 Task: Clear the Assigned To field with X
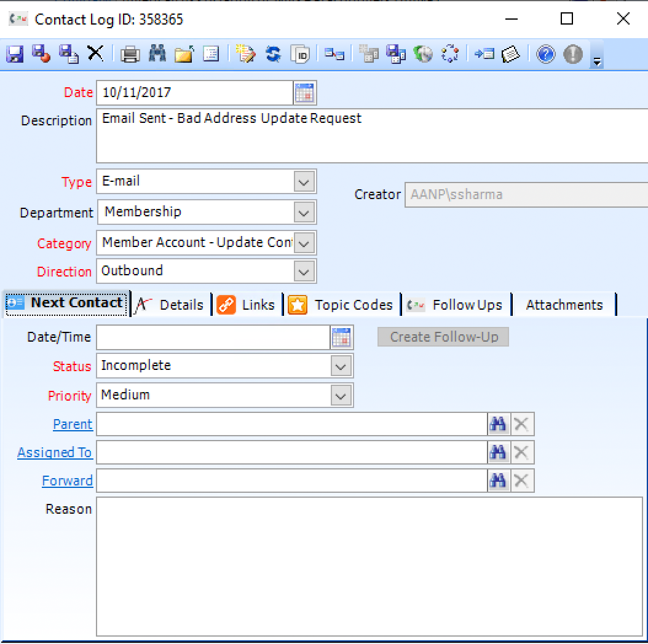tap(521, 453)
